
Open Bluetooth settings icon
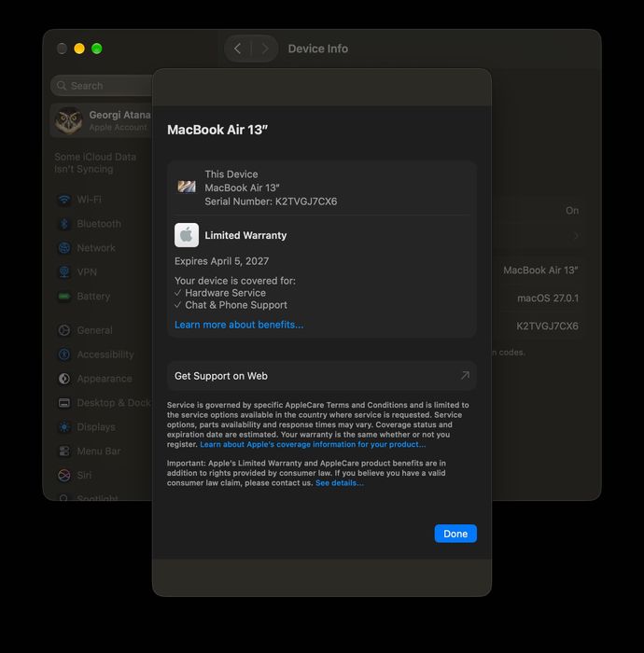pyautogui.click(x=64, y=224)
